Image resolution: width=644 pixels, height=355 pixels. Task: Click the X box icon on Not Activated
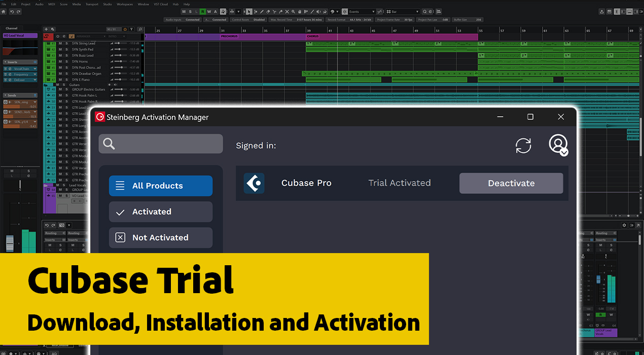click(x=120, y=237)
